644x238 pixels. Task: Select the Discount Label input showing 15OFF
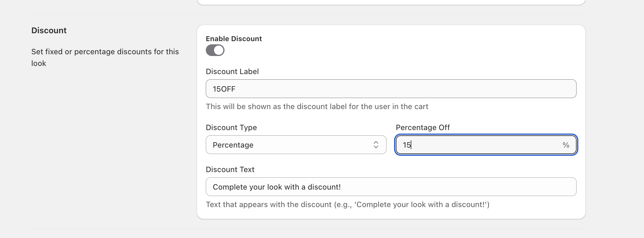tap(391, 89)
